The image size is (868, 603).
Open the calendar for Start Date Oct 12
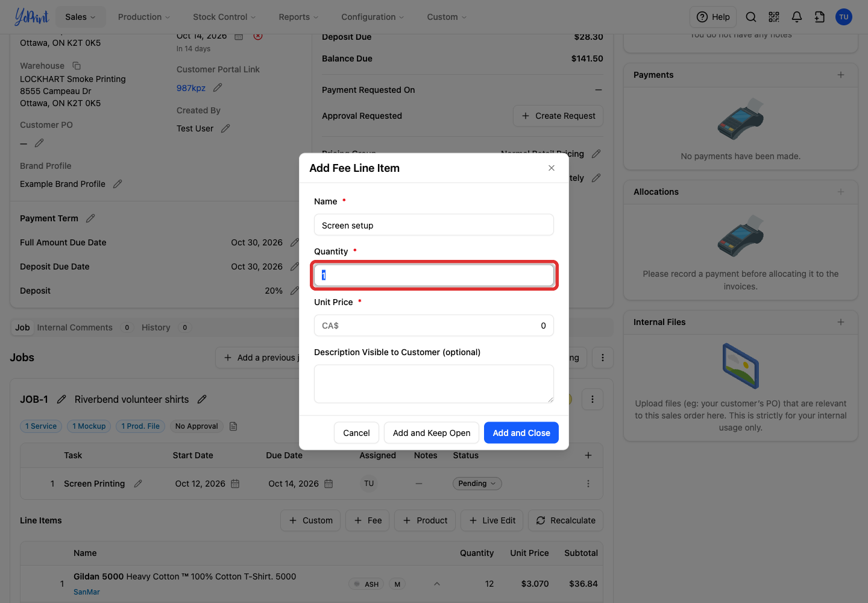[x=235, y=484]
